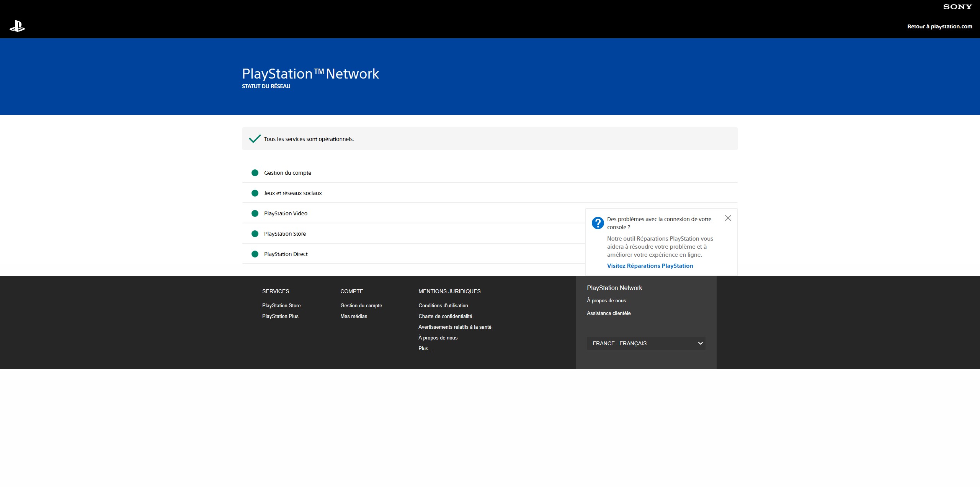Viewport: 980px width, 487px height.
Task: Open Conditions d'utilisation legal link
Action: tap(443, 305)
